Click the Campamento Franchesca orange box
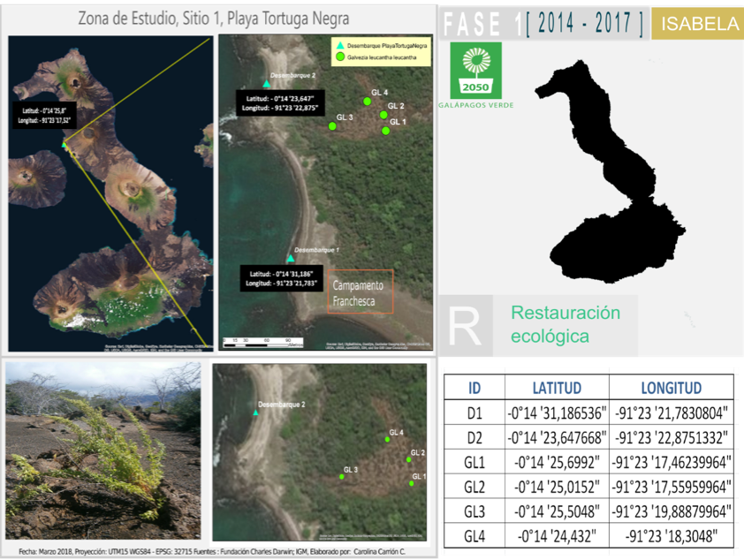This screenshot has height=560, width=744. pos(360,291)
